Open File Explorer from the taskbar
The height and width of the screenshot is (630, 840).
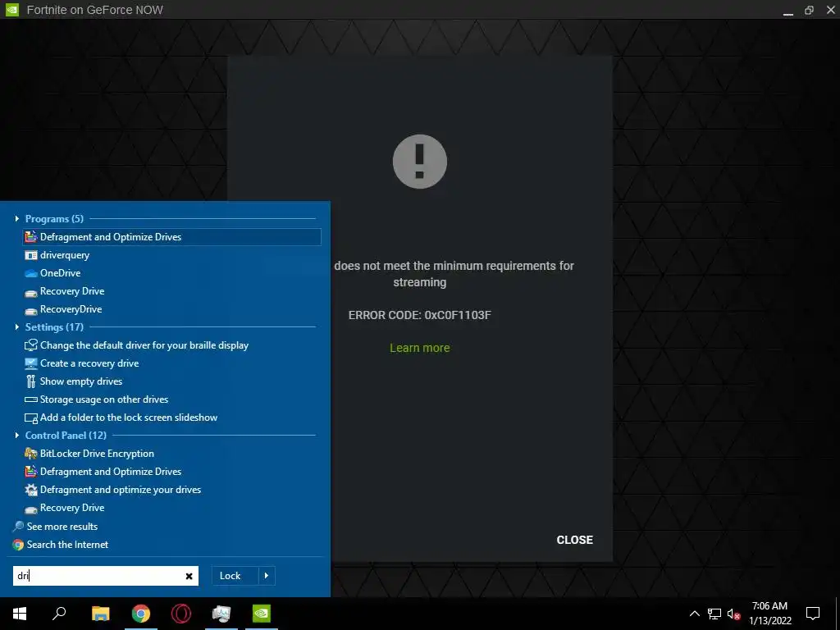[100, 614]
